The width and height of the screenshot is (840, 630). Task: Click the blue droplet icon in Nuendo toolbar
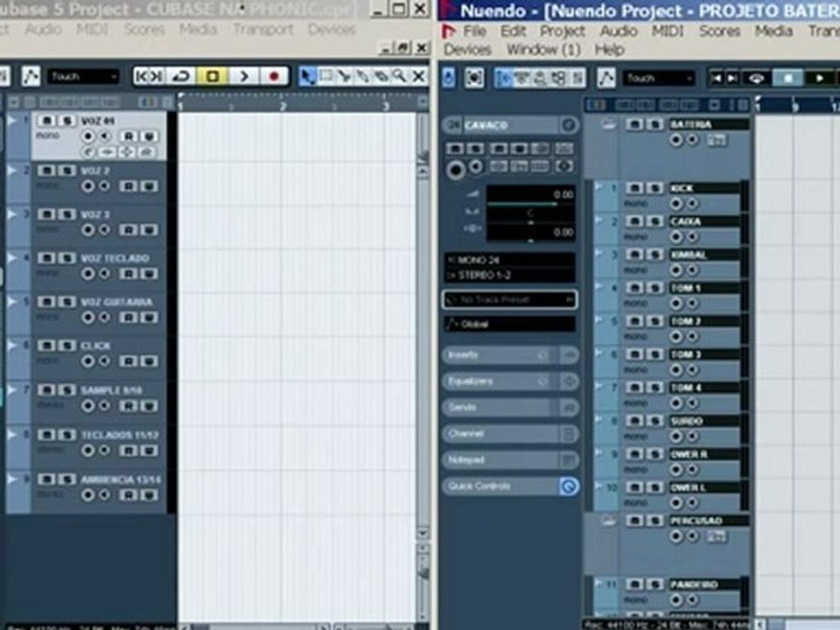(449, 78)
